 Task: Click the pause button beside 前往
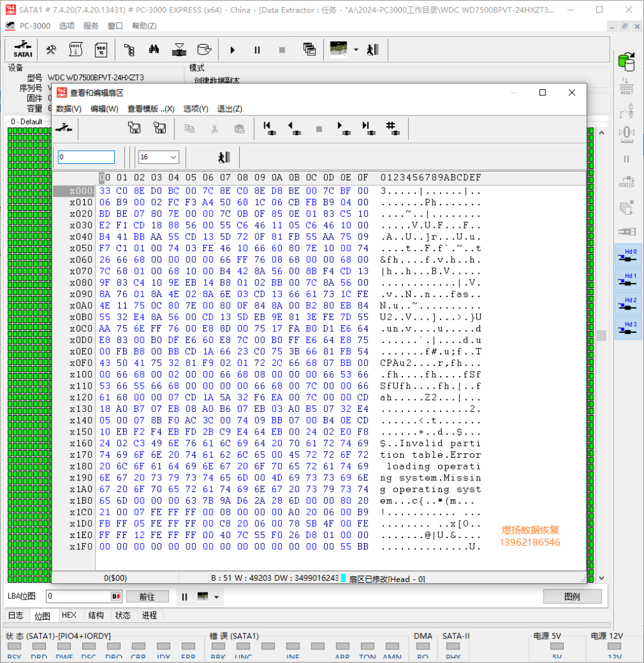[185, 596]
